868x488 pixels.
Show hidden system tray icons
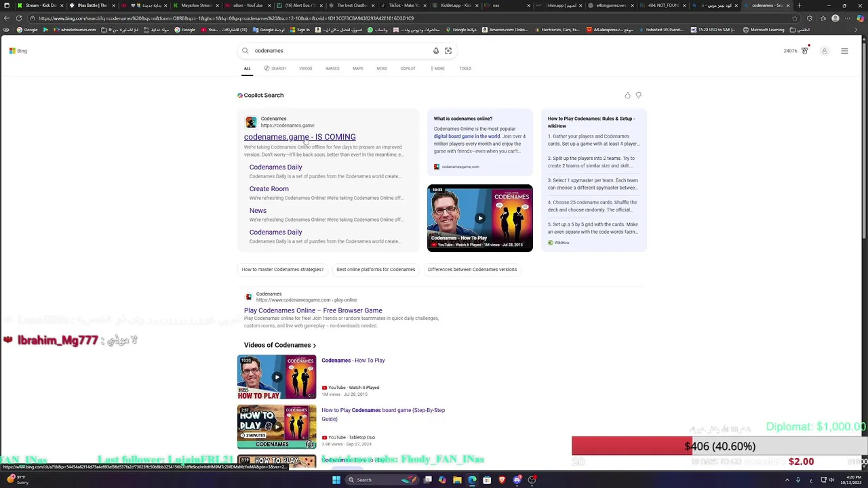[x=787, y=480]
